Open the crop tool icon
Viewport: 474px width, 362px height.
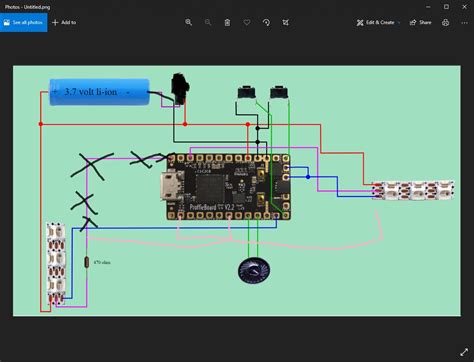(x=286, y=22)
